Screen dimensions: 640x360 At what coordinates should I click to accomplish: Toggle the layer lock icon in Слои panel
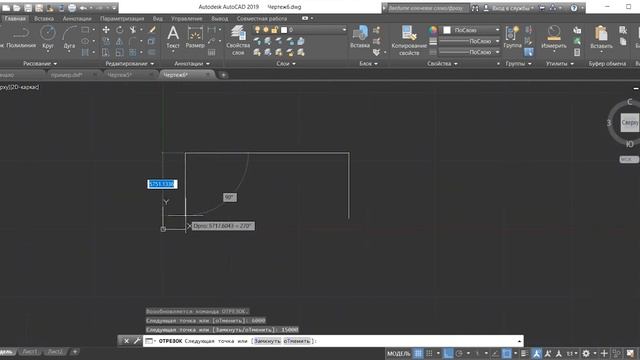(275, 30)
